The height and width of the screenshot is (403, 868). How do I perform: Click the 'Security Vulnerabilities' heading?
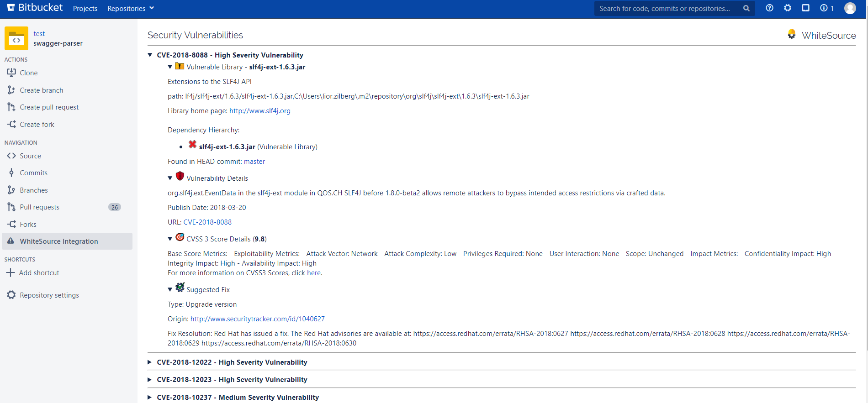pyautogui.click(x=195, y=35)
